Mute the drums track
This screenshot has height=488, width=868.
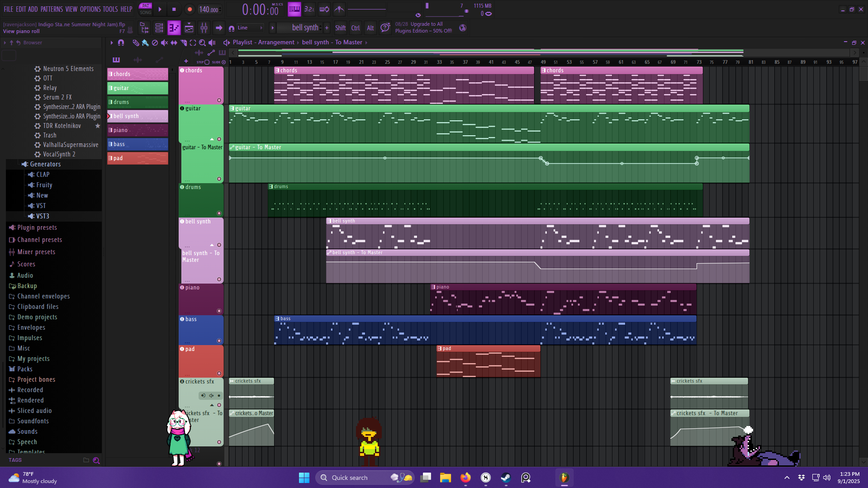(x=219, y=213)
